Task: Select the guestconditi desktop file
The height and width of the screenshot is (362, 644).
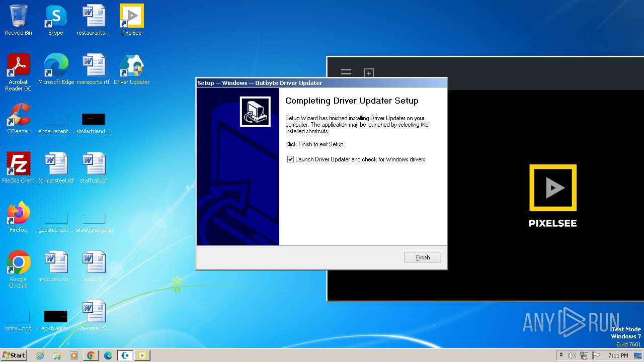Action: tap(56, 222)
